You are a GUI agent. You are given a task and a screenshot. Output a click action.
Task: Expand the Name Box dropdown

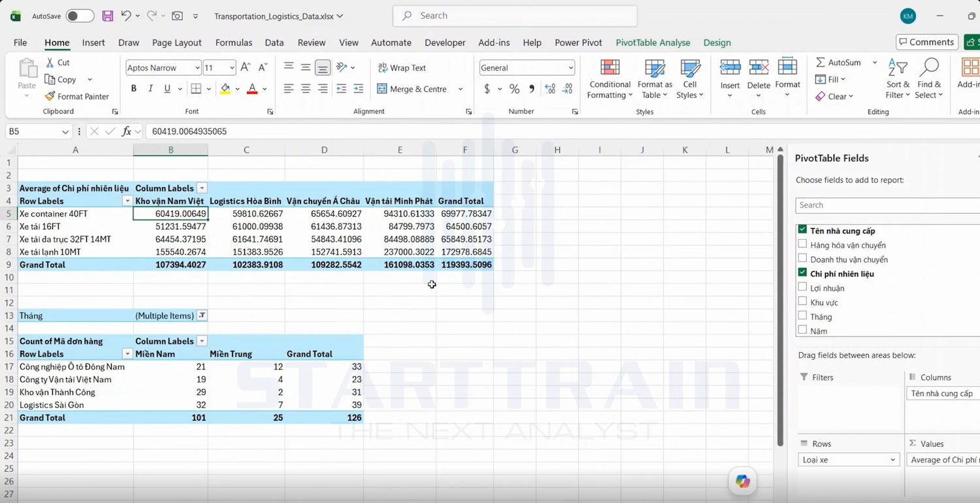(x=65, y=132)
